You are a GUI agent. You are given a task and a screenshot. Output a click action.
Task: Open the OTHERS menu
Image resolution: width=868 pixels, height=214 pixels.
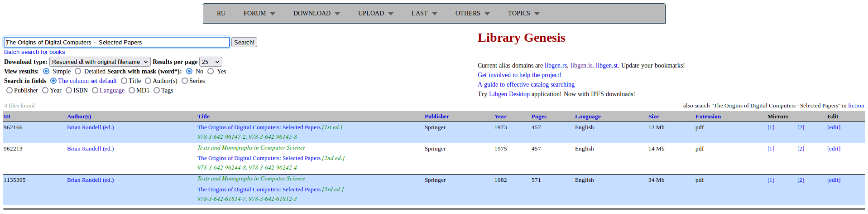click(x=472, y=14)
